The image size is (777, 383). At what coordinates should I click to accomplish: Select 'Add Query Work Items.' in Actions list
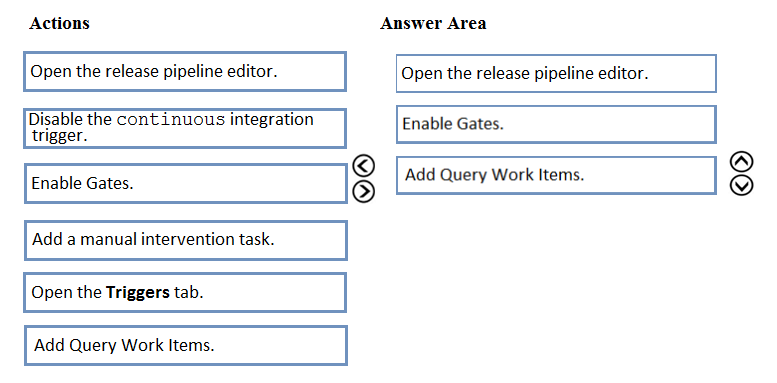pyautogui.click(x=186, y=345)
